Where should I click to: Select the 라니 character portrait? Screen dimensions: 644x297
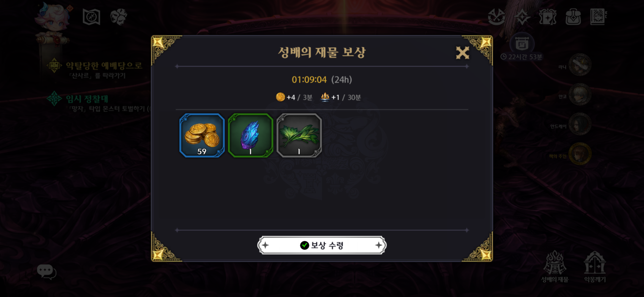point(580,65)
